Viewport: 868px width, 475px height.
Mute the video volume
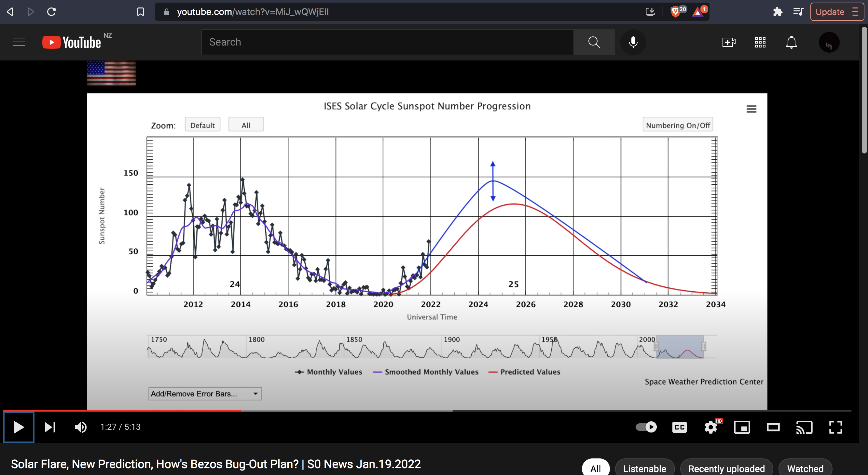(x=80, y=427)
